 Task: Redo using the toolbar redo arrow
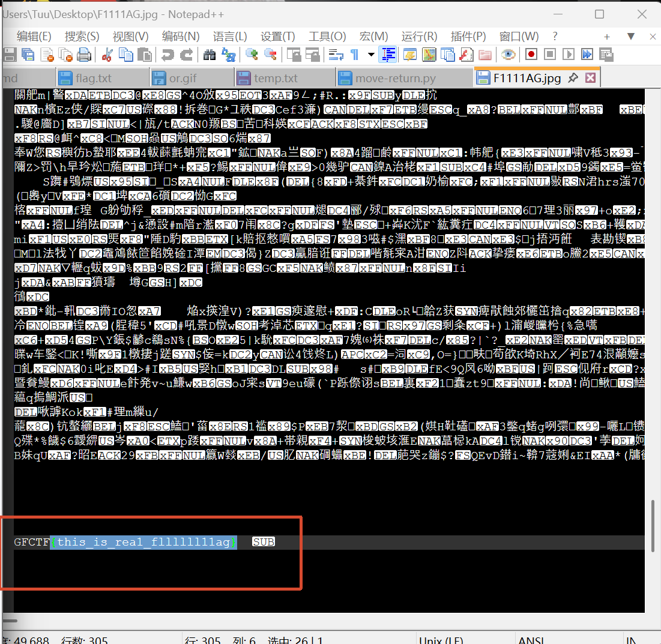coord(186,55)
